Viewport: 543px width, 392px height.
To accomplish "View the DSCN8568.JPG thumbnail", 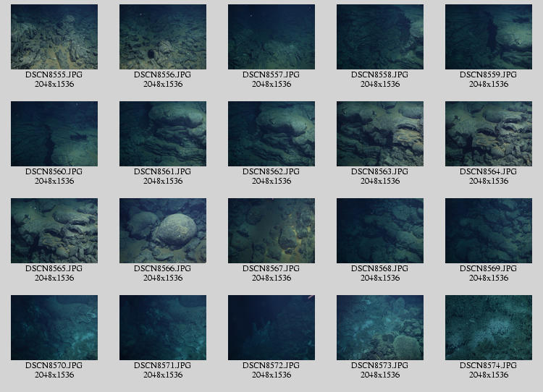I will pyautogui.click(x=380, y=231).
